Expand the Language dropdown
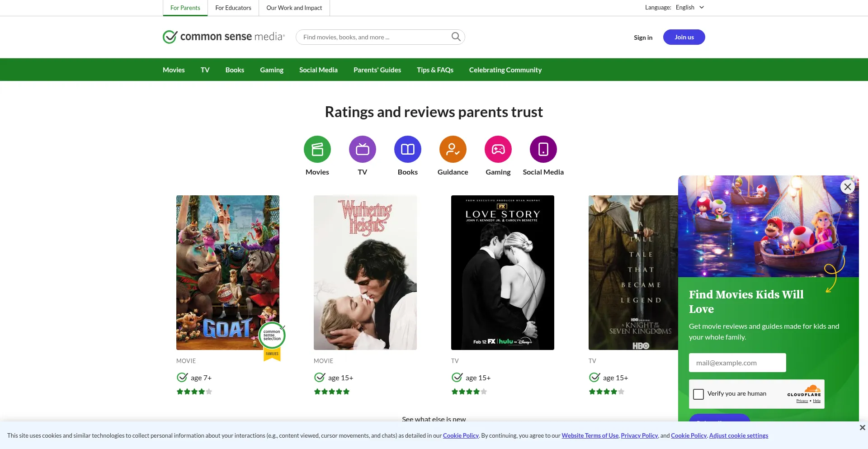Screen dimensions: 868x449 tap(690, 7)
